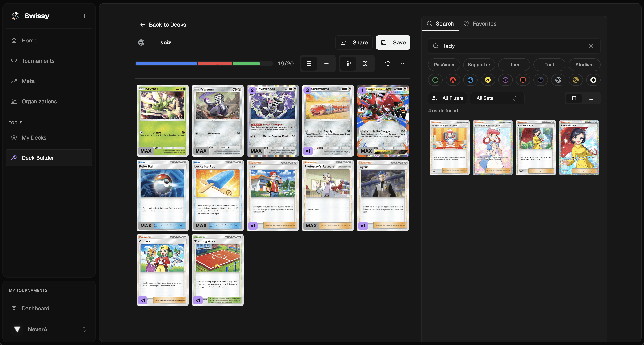Toggle the Supporter card type filter
This screenshot has height=345, width=644.
pyautogui.click(x=479, y=65)
